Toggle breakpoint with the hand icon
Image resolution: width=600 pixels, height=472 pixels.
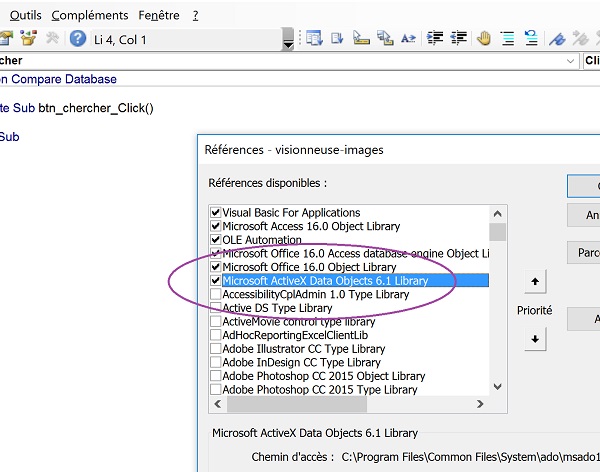[484, 38]
